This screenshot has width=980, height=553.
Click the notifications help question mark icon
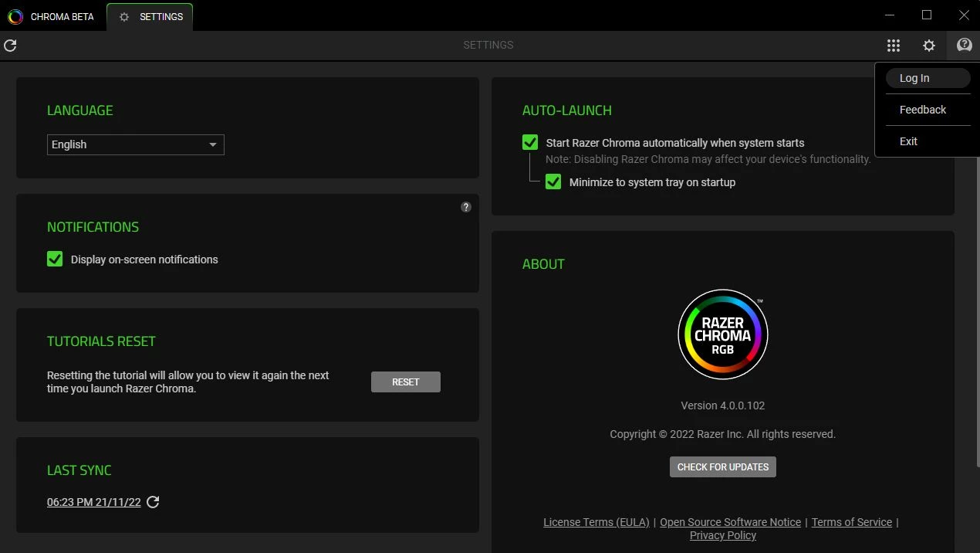pyautogui.click(x=466, y=207)
